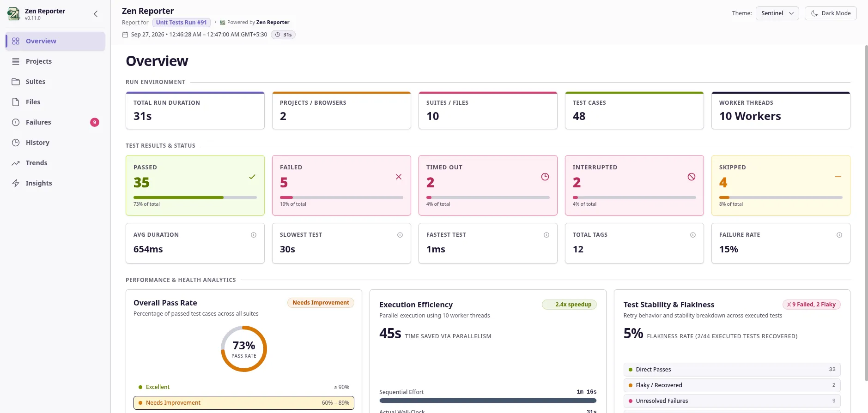
Task: Click the Files document icon
Action: [16, 102]
